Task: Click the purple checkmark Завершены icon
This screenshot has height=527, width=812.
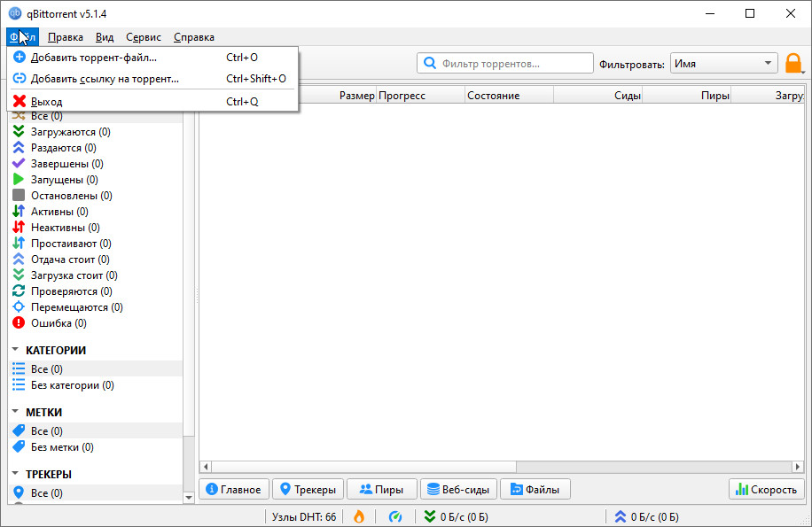Action: [x=19, y=164]
